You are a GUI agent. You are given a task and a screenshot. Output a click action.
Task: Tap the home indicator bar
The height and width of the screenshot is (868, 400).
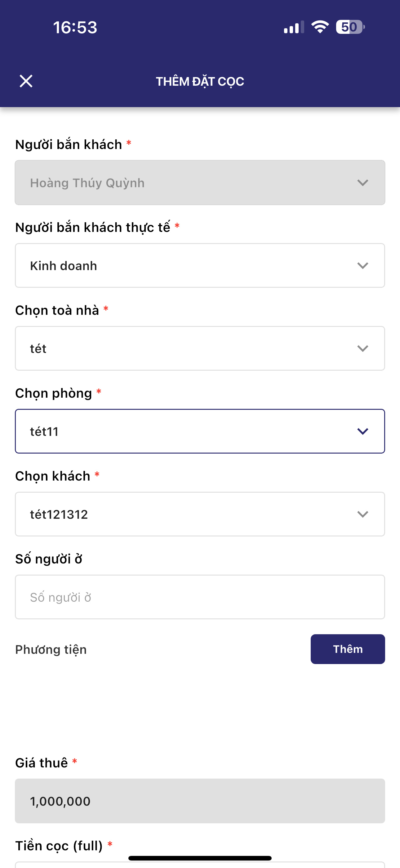200,858
